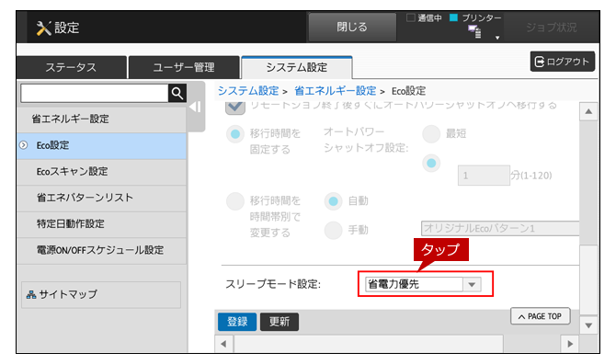Open オリジナルEcoパターン1 dropdown
This screenshot has height=364, width=616.
point(500,228)
